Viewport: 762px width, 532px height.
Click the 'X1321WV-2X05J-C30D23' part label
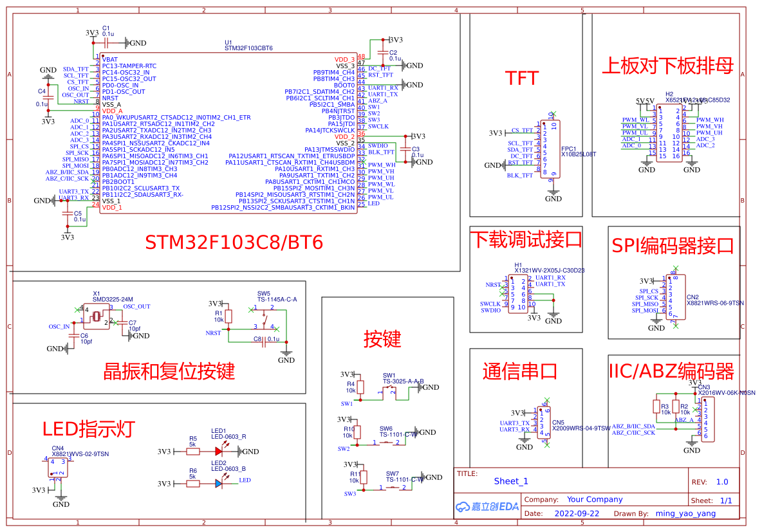click(x=550, y=271)
